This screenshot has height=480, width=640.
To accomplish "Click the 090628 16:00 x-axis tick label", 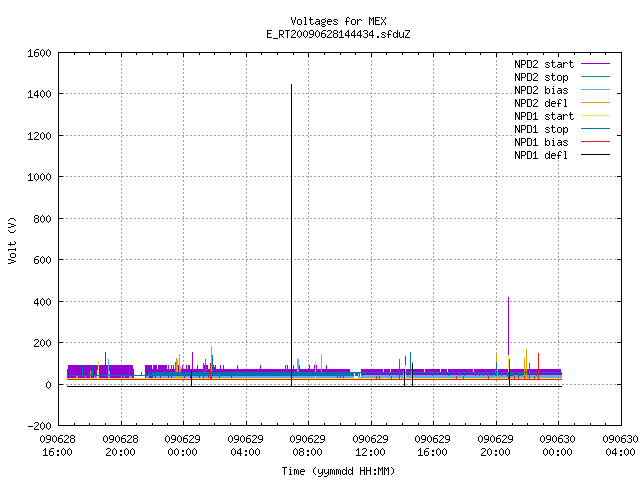I will (x=58, y=446).
